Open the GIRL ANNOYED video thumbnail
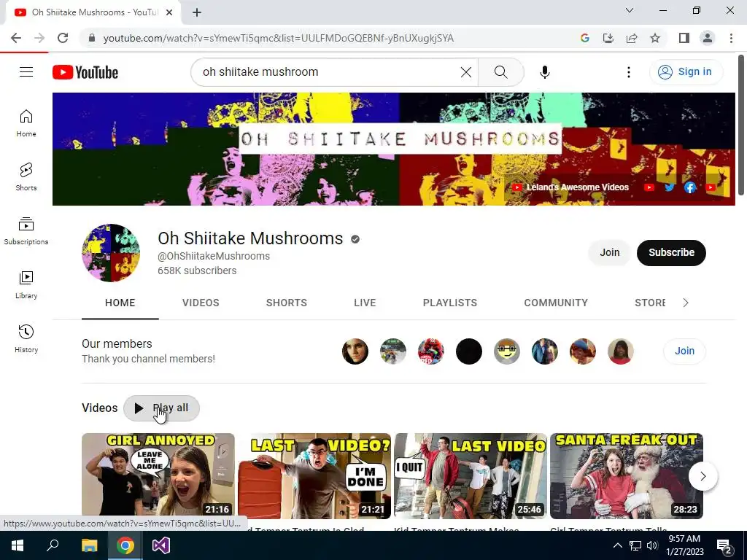Image resolution: width=747 pixels, height=560 pixels. coord(158,475)
